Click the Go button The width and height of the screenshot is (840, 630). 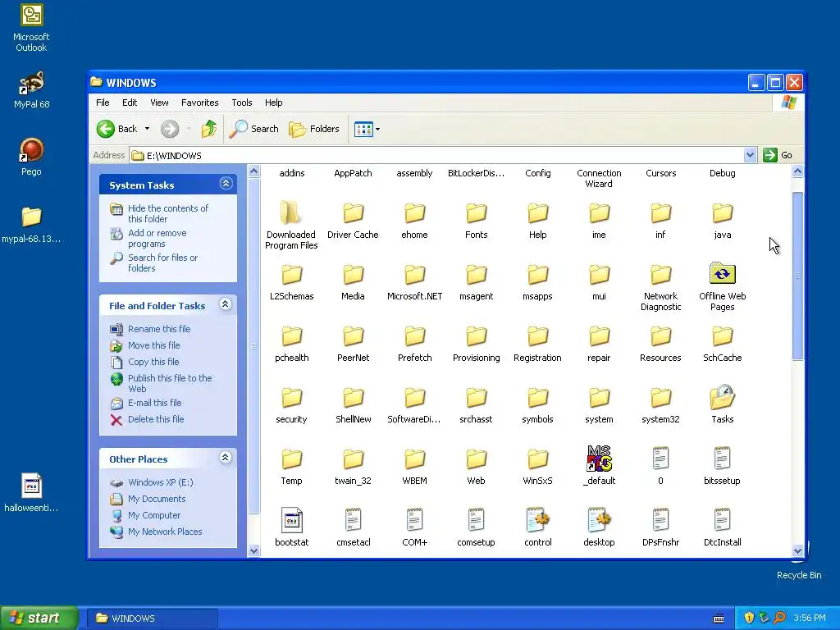coord(778,155)
